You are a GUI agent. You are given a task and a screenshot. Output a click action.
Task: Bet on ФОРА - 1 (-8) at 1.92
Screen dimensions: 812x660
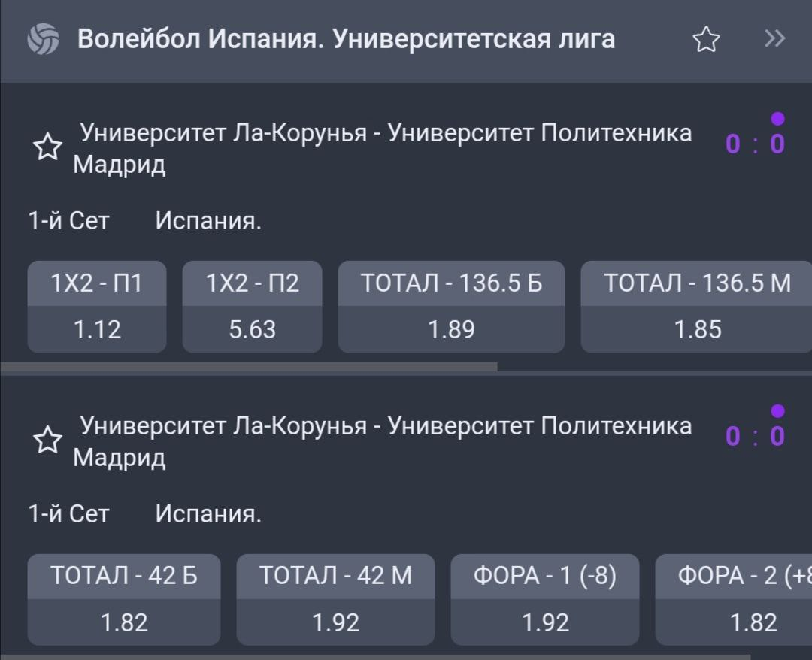pos(545,600)
